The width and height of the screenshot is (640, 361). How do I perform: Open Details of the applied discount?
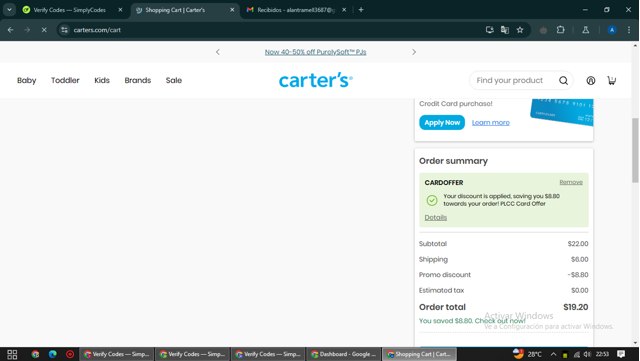(x=436, y=217)
